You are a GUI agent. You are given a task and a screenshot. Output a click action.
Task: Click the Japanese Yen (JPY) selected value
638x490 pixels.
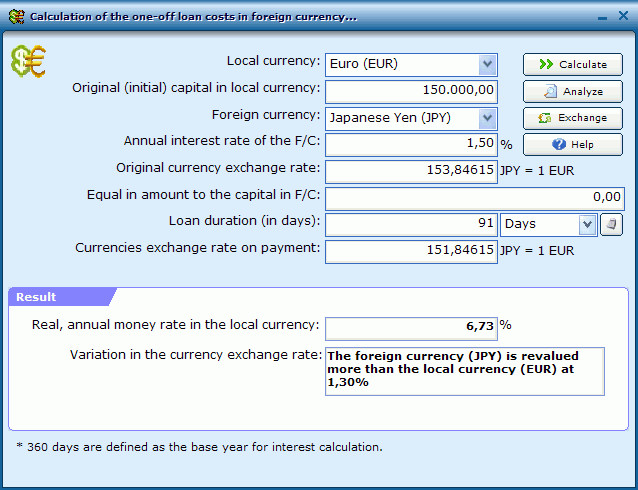click(x=390, y=118)
